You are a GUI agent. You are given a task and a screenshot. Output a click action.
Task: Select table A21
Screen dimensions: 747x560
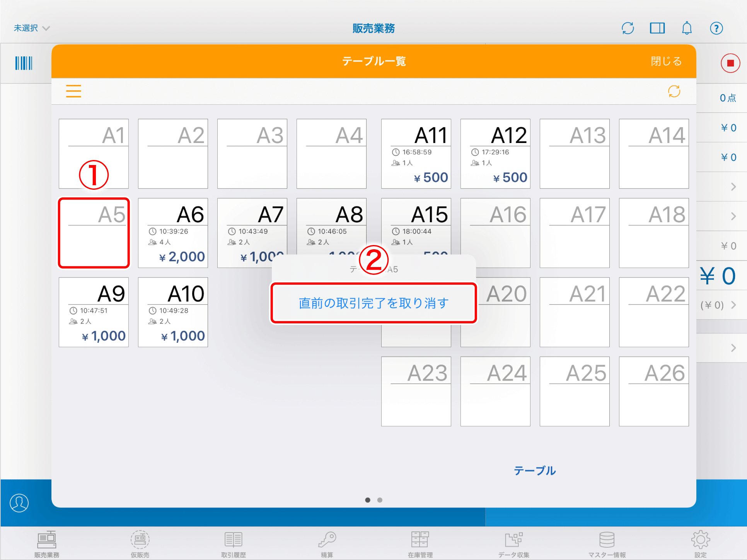point(575,312)
